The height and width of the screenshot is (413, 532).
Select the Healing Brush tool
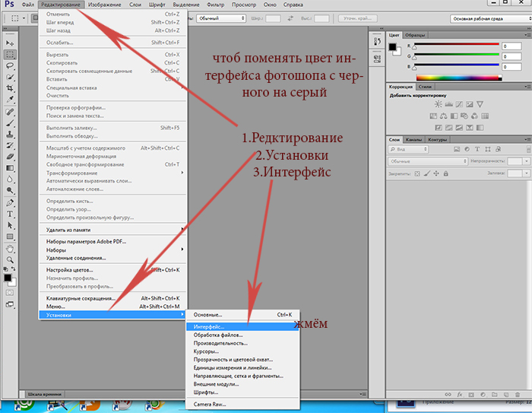[x=10, y=112]
